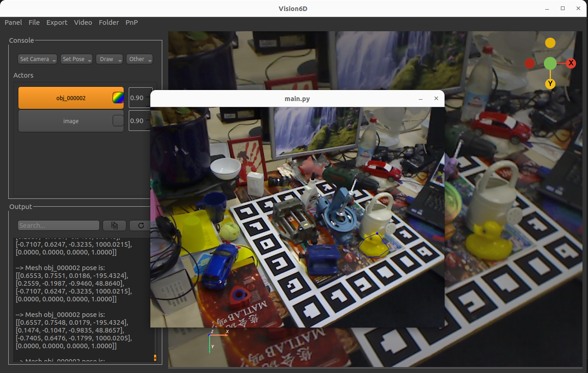Screen dimensions: 588x373
Task: Click the red sphere on the orientation gizmo
Action: click(530, 63)
